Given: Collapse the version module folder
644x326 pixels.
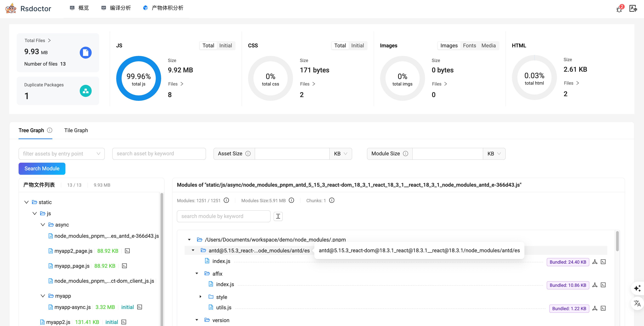Looking at the screenshot, I should pyautogui.click(x=197, y=320).
